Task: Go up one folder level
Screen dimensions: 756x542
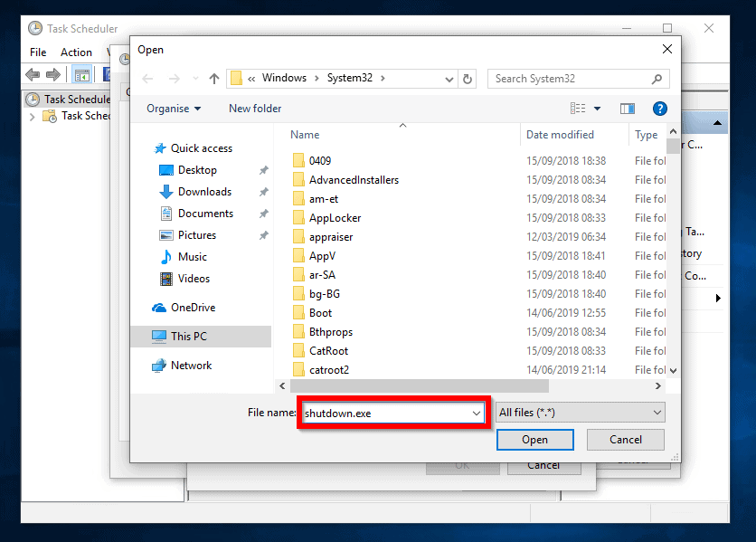Action: coord(214,79)
